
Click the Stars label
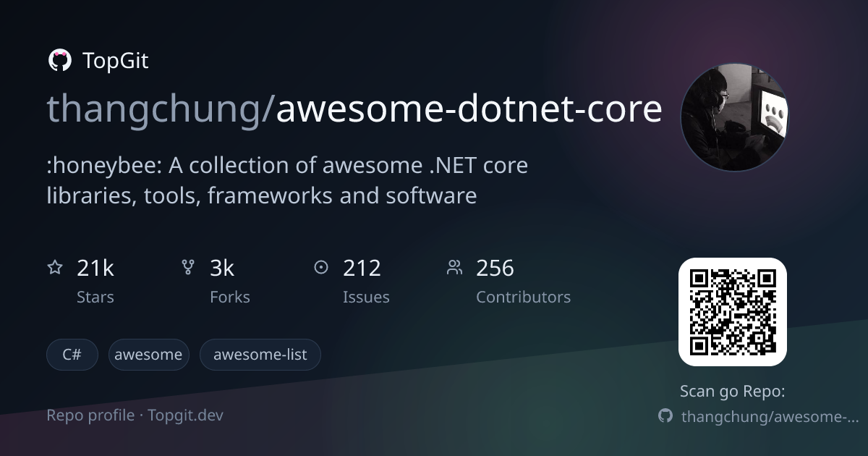95,297
